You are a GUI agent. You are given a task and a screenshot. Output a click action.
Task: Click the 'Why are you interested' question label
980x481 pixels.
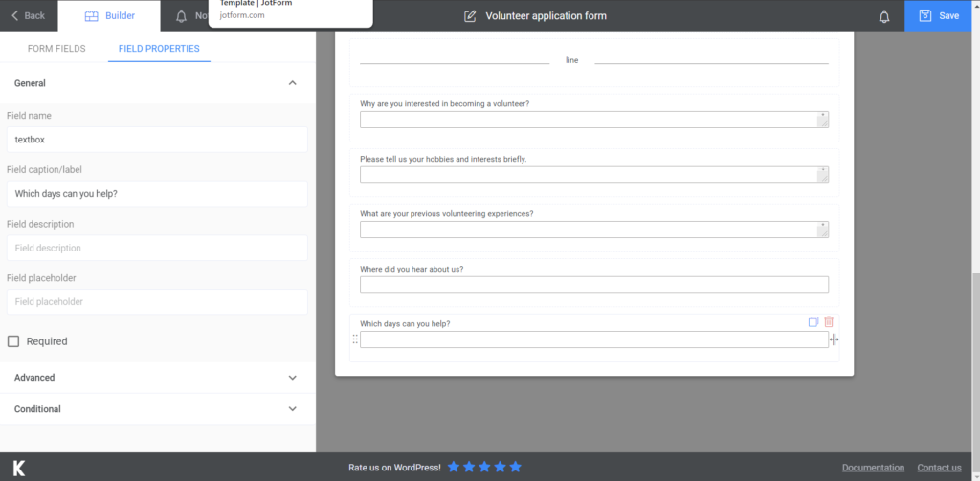(x=445, y=103)
